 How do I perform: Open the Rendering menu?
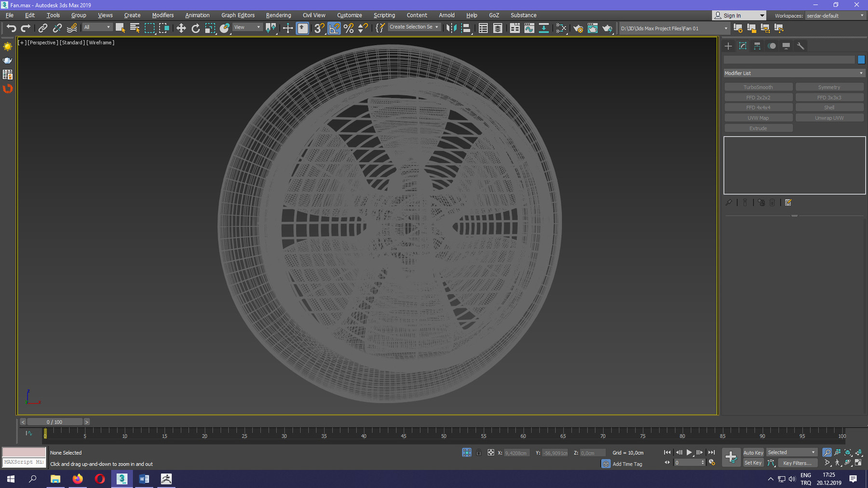tap(278, 15)
